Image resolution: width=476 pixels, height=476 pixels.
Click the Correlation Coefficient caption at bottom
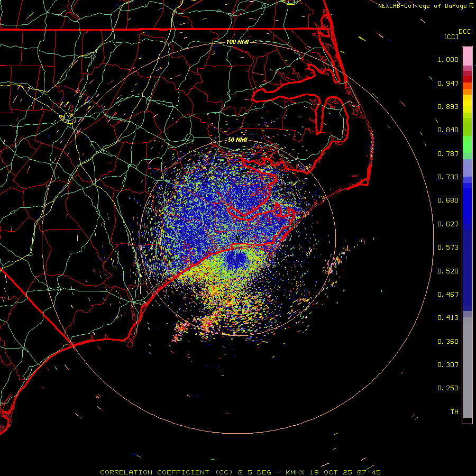240,472
